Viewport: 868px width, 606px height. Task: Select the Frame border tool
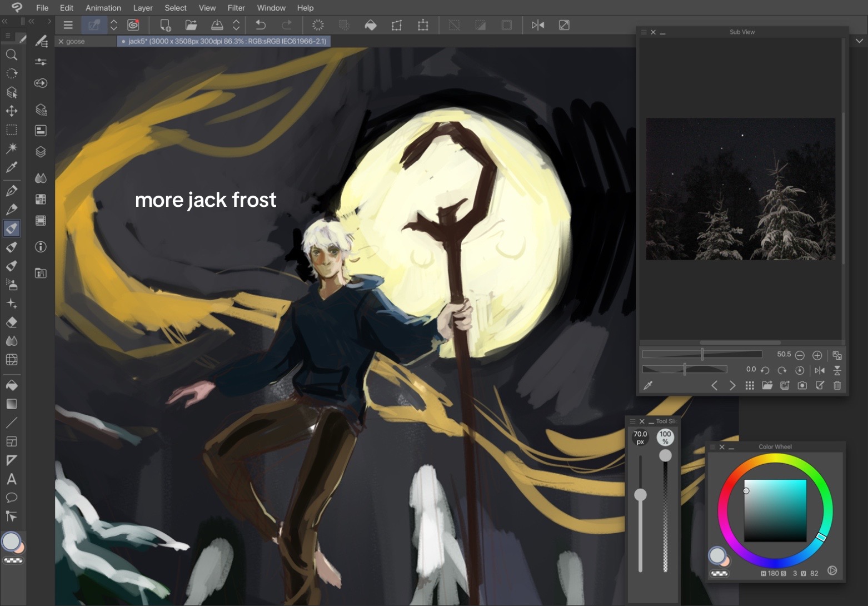pos(11,442)
